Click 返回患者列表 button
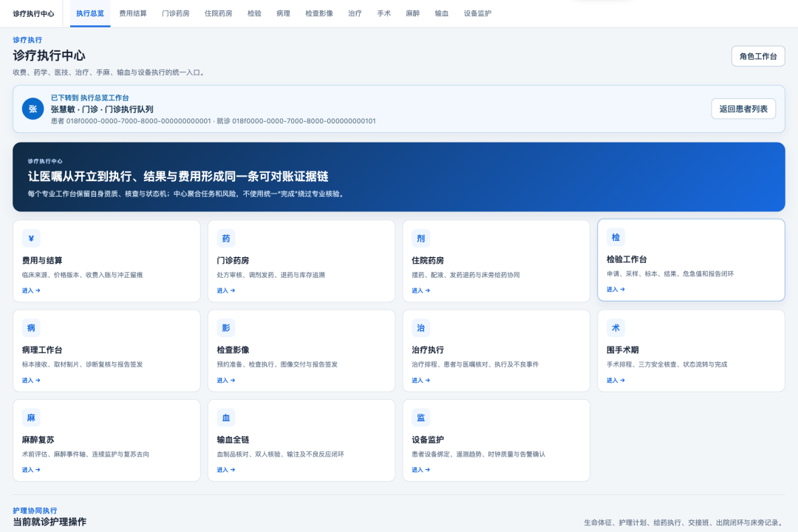 coord(743,109)
